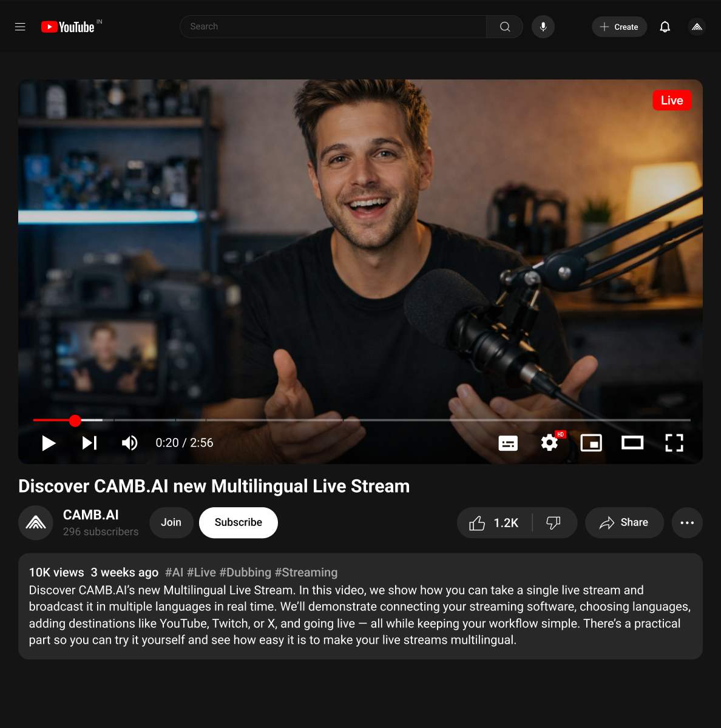Like the video
The width and height of the screenshot is (721, 728).
495,523
